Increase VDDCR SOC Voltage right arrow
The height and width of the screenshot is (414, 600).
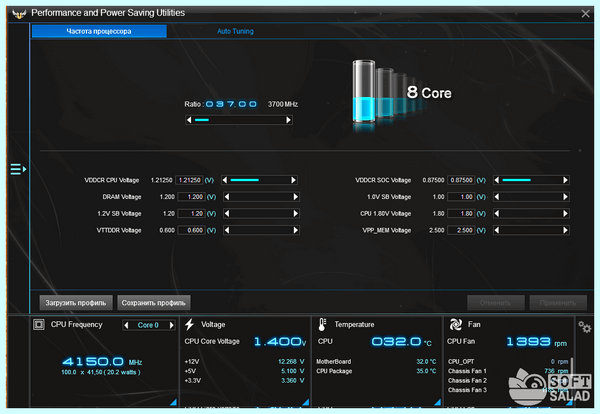(565, 180)
